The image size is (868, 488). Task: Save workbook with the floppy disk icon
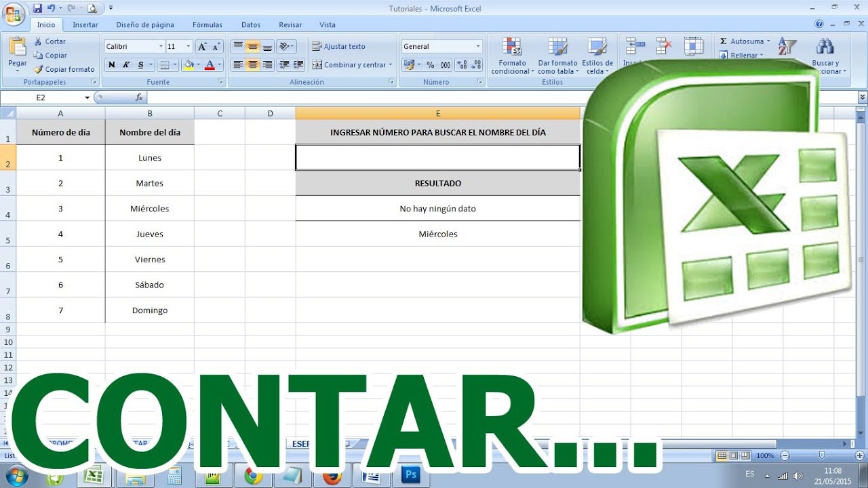point(37,8)
